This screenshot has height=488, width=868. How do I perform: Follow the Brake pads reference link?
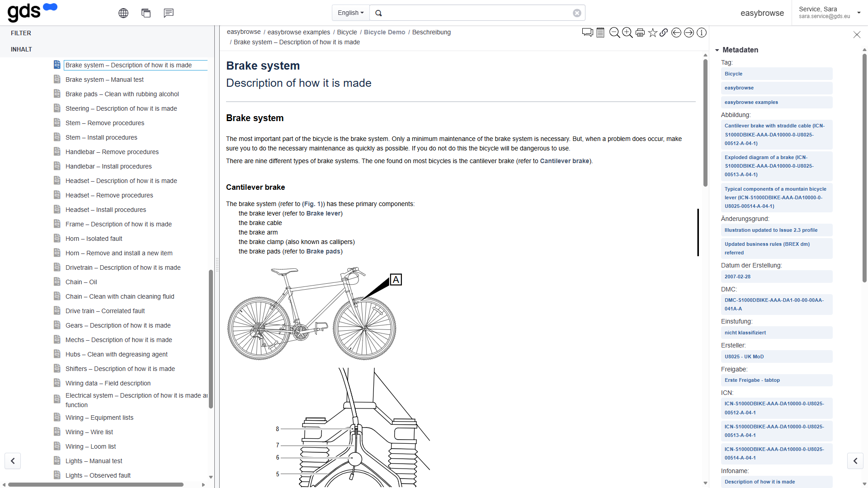point(323,251)
